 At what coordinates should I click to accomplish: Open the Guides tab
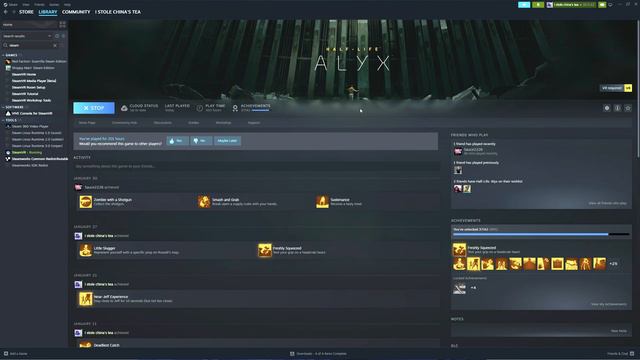193,122
